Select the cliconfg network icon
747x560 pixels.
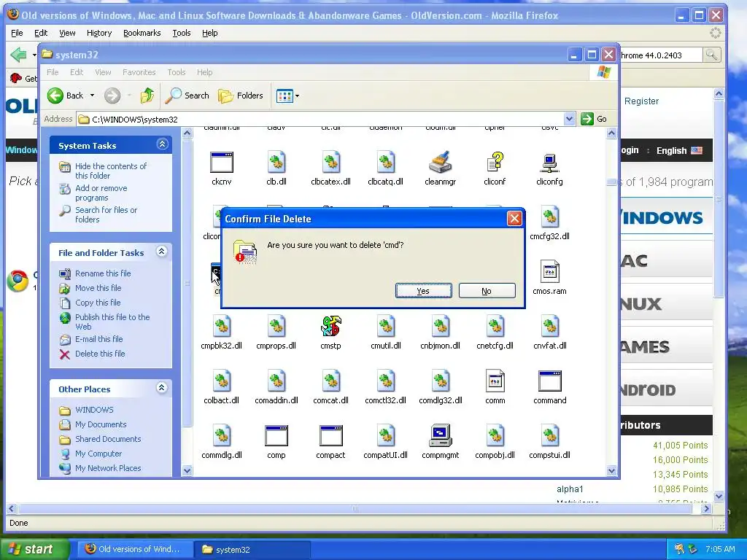[x=550, y=163]
